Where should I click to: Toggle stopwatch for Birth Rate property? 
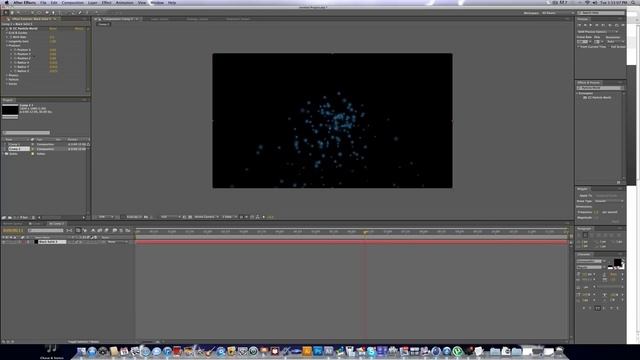[x=11, y=37]
